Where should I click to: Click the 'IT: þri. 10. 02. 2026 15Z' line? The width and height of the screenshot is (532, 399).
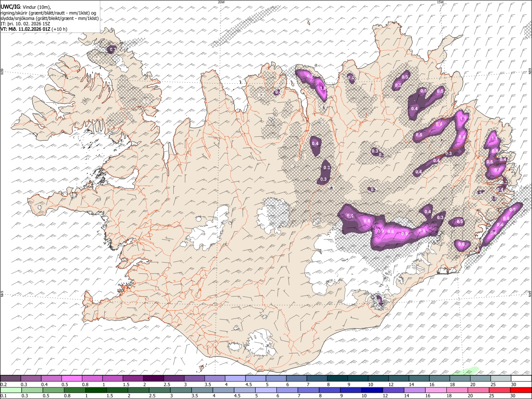click(x=26, y=24)
